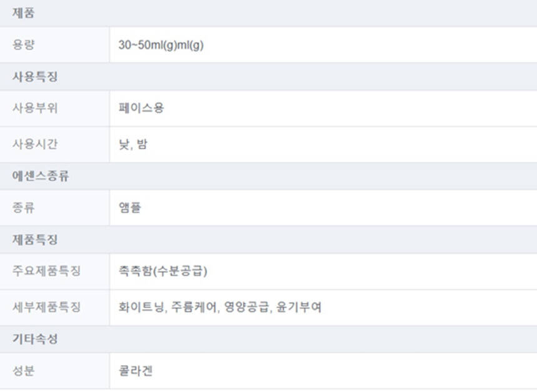537x392 pixels.
Task: Click the 30~50ml(g)ml(g) capacity value
Action: [x=160, y=45]
